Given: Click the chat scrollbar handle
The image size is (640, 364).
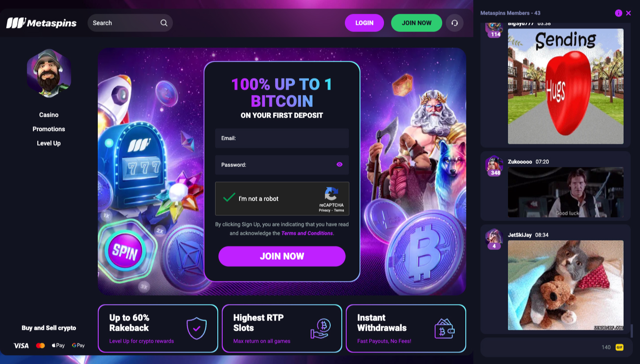Looking at the screenshot, I should 632,331.
